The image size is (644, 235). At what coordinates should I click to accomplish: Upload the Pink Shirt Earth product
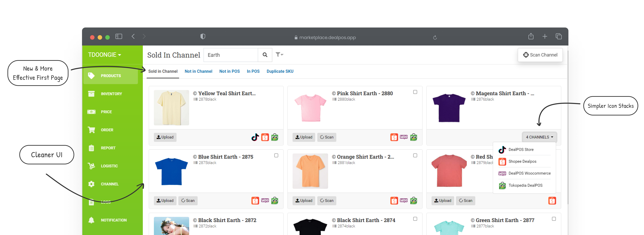pyautogui.click(x=304, y=137)
